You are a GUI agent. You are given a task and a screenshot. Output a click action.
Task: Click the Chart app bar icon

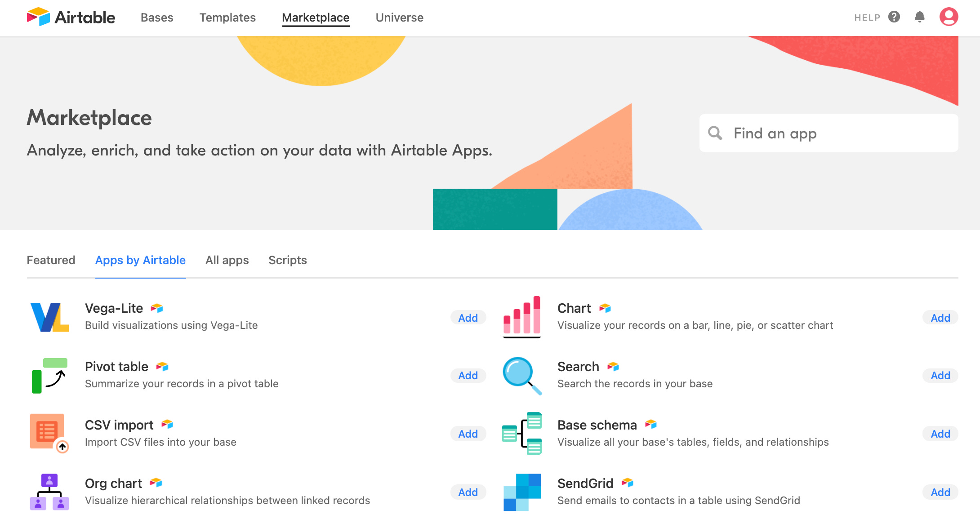521,317
